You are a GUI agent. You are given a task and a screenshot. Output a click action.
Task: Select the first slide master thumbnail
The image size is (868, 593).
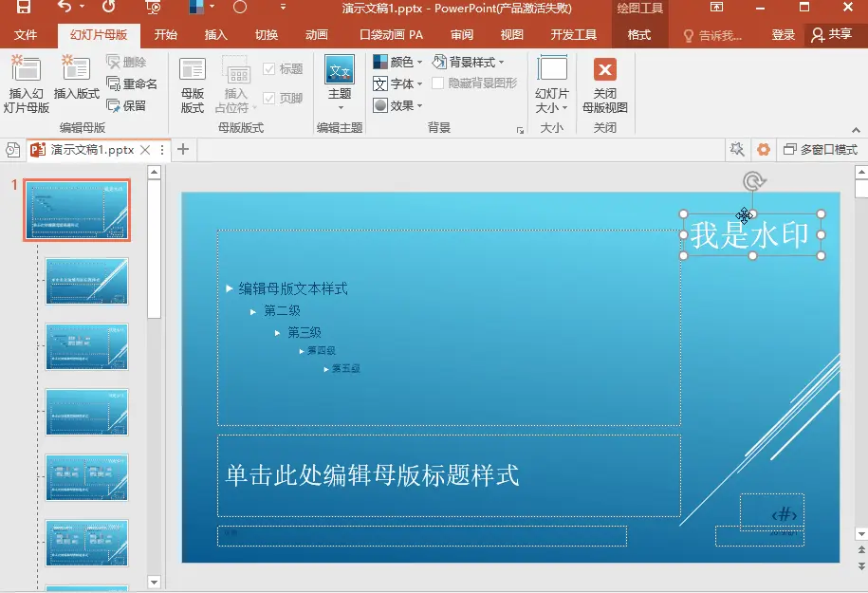coord(77,210)
